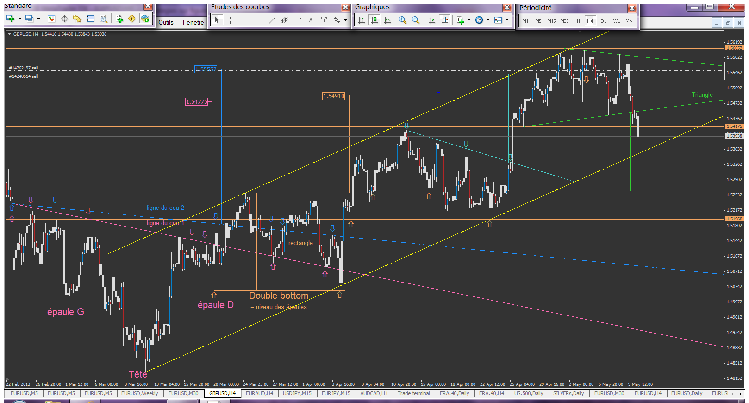Open the Periods clock icon
The width and height of the screenshot is (749, 403).
(x=479, y=20)
